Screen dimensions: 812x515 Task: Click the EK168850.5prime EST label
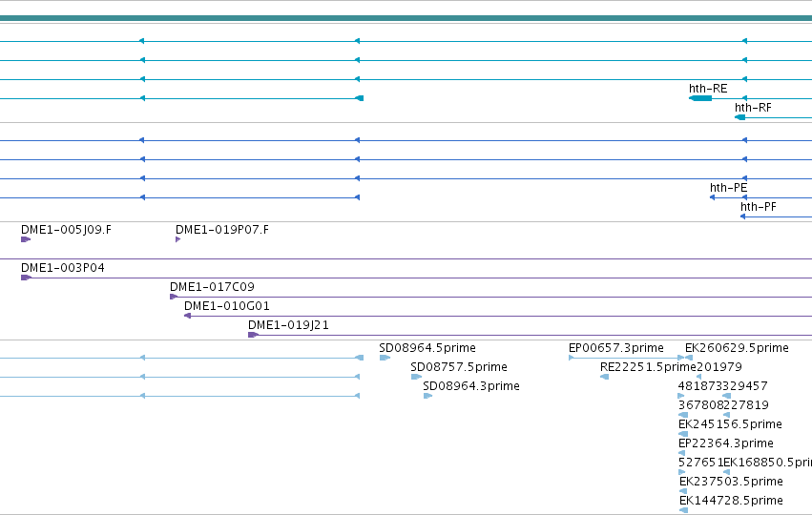click(767, 463)
